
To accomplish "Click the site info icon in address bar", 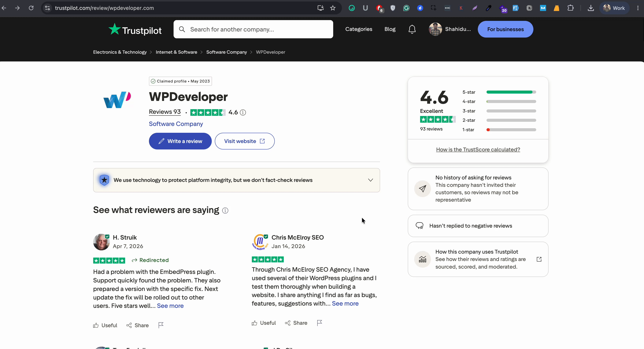I will (x=47, y=8).
